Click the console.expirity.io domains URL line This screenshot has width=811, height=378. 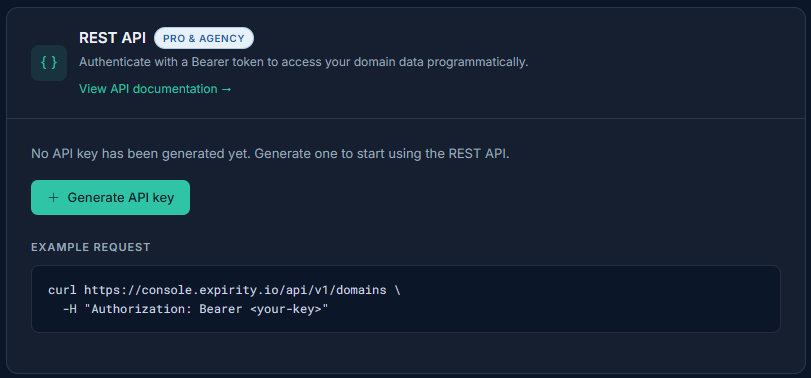[224, 290]
